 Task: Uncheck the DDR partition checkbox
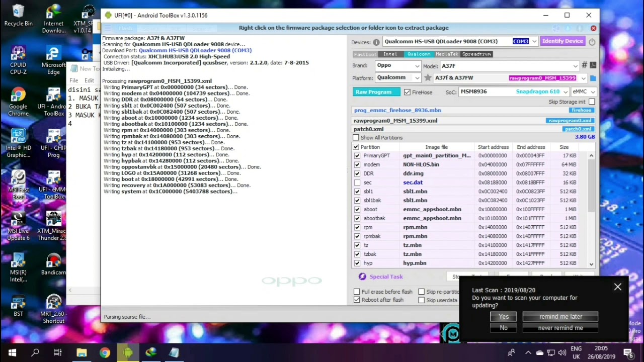tap(357, 173)
